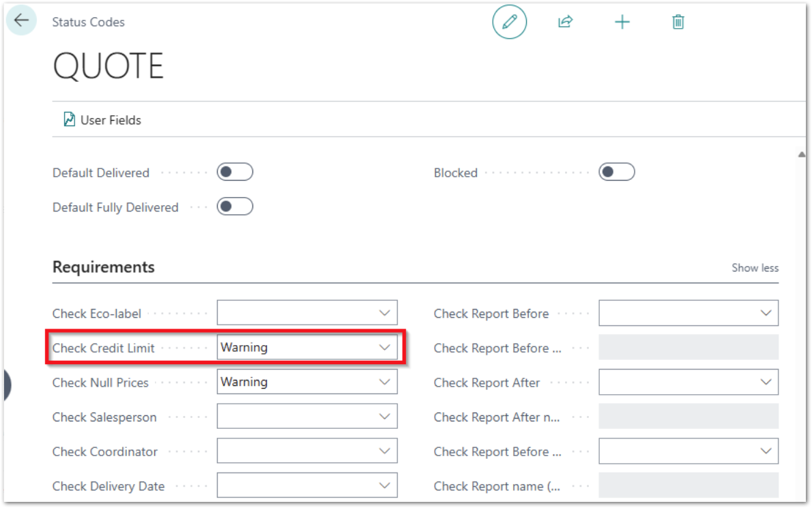Click the back arrow button
This screenshot has width=812, height=508.
(21, 20)
